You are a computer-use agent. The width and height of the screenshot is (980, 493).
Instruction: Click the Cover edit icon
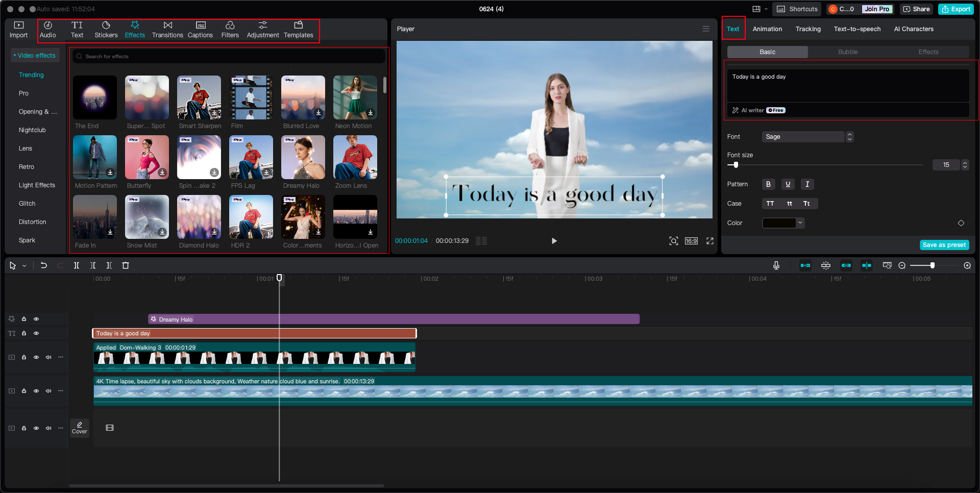click(80, 428)
